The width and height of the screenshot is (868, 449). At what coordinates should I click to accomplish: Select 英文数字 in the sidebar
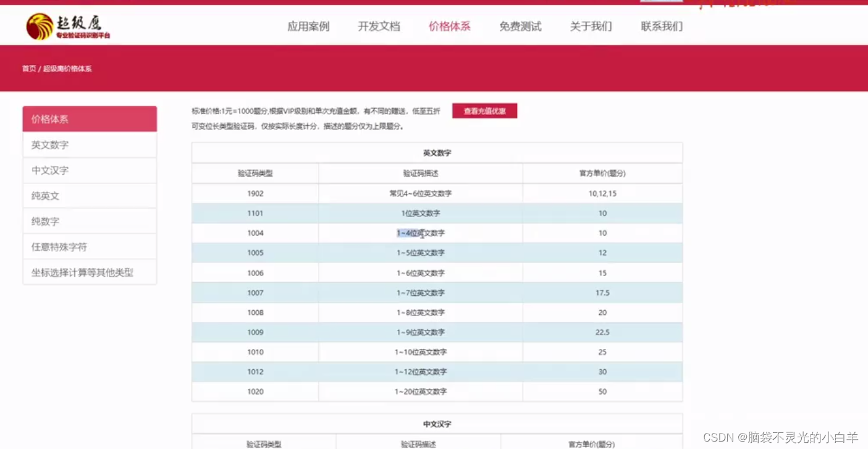click(90, 145)
